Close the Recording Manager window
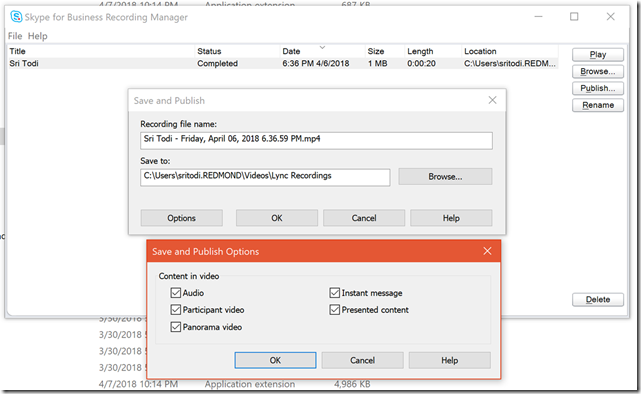 pos(610,17)
